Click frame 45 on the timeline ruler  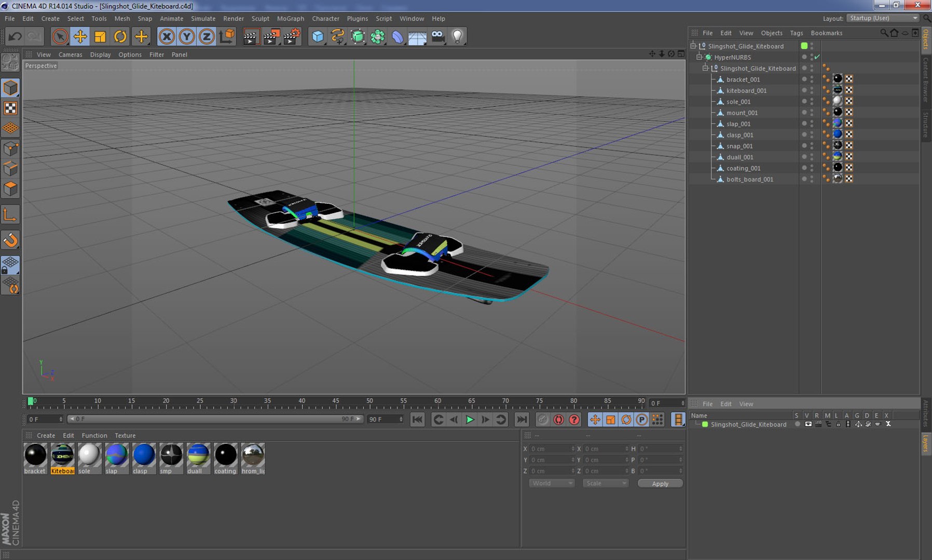[336, 401]
